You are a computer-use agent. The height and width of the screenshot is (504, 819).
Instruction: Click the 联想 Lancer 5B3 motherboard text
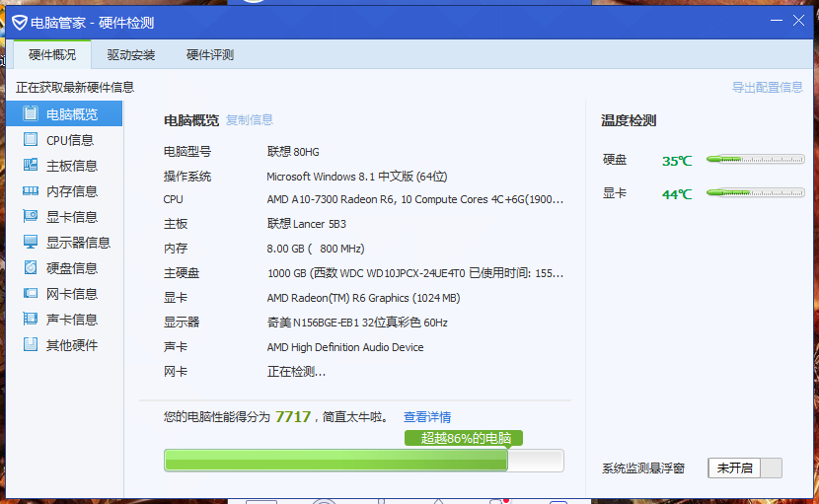pyautogui.click(x=307, y=224)
